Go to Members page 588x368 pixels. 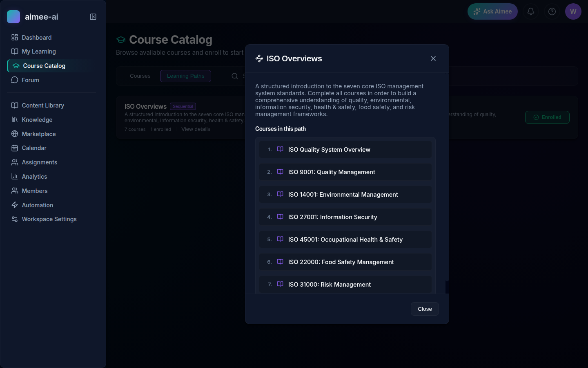click(x=52, y=191)
